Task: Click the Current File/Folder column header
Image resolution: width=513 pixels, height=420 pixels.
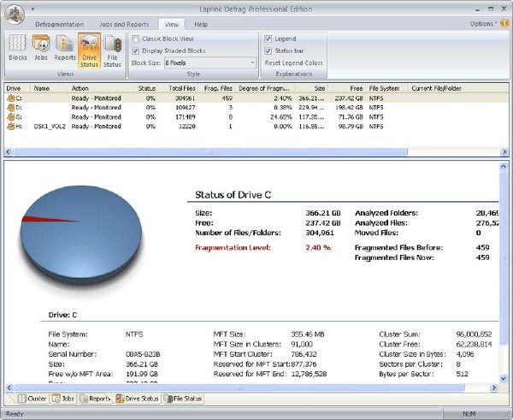Action: (458, 88)
